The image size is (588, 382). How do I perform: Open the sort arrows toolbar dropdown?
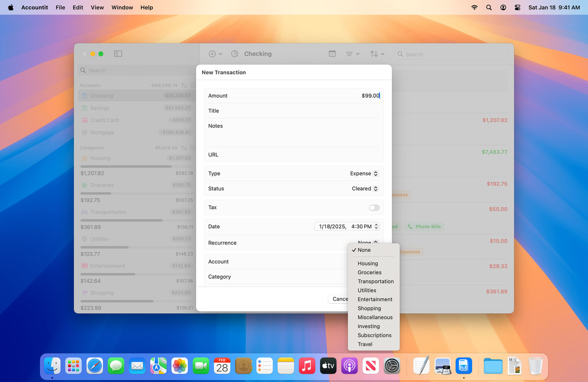(377, 54)
